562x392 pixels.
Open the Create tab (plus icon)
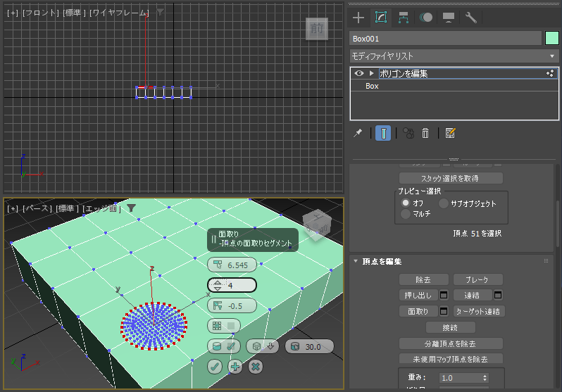358,17
